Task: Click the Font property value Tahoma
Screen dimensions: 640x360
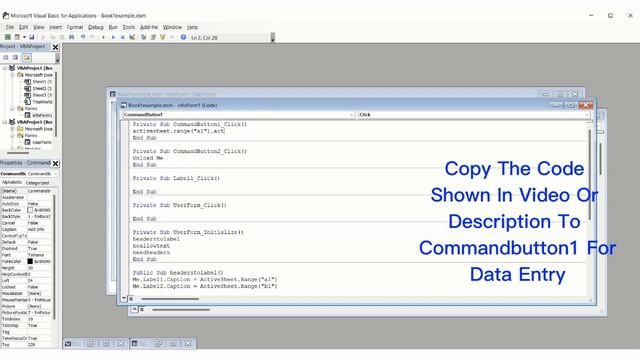Action: coord(39,255)
